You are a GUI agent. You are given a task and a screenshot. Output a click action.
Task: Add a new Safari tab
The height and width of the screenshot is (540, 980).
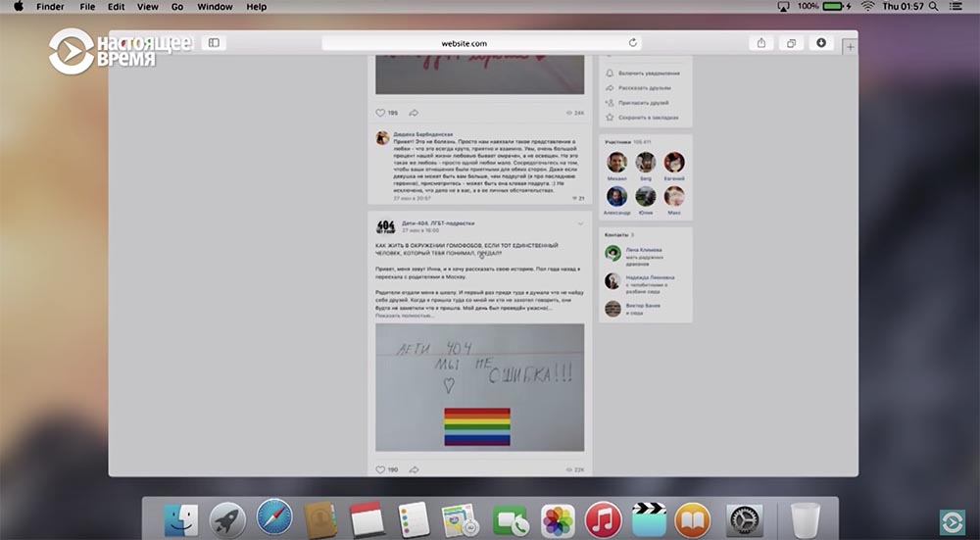[x=850, y=47]
